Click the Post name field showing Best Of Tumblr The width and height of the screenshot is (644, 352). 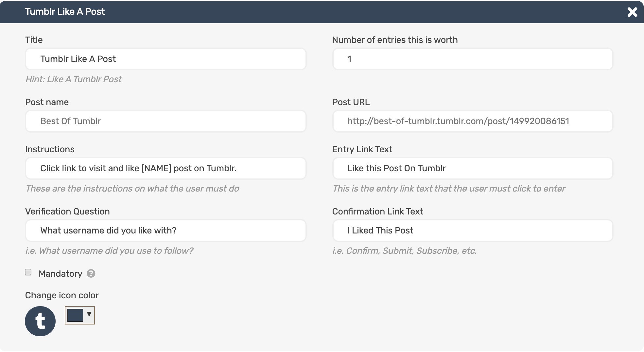point(165,121)
